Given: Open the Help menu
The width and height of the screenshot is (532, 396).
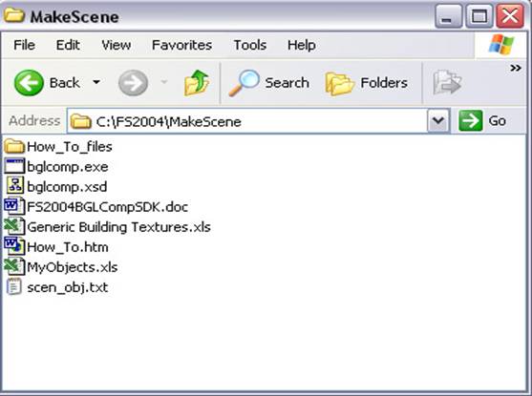Looking at the screenshot, I should point(302,45).
